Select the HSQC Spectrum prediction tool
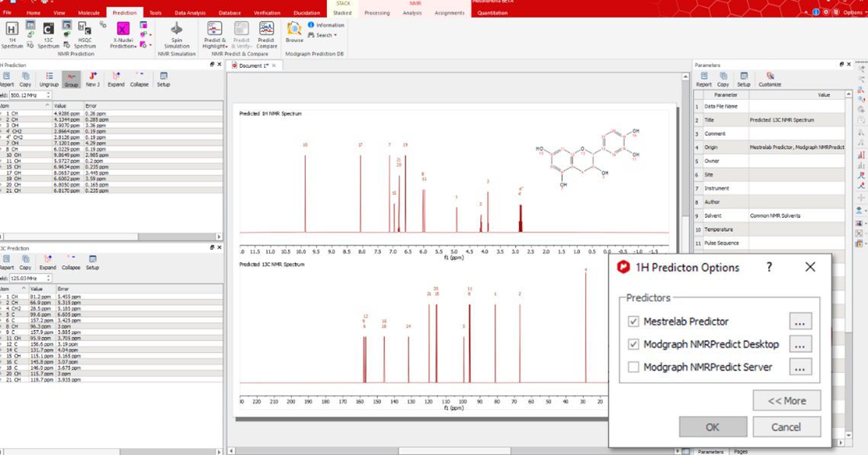Viewport: 868px width, 455px height. [85, 34]
